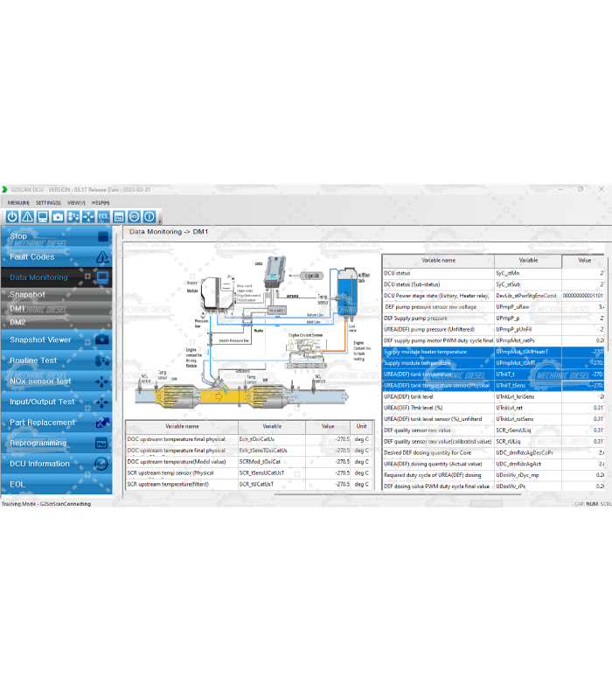The width and height of the screenshot is (612, 700).
Task: Open the HELP(H) menu
Action: [100, 202]
